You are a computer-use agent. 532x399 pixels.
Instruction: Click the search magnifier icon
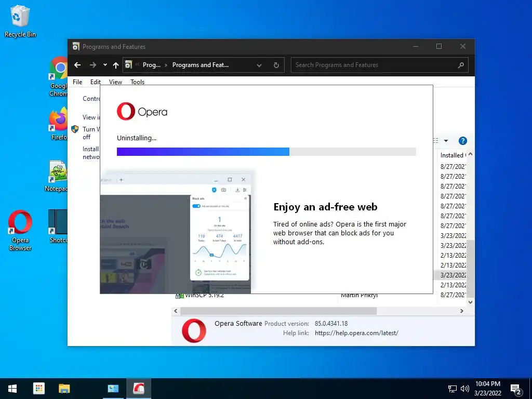[460, 65]
